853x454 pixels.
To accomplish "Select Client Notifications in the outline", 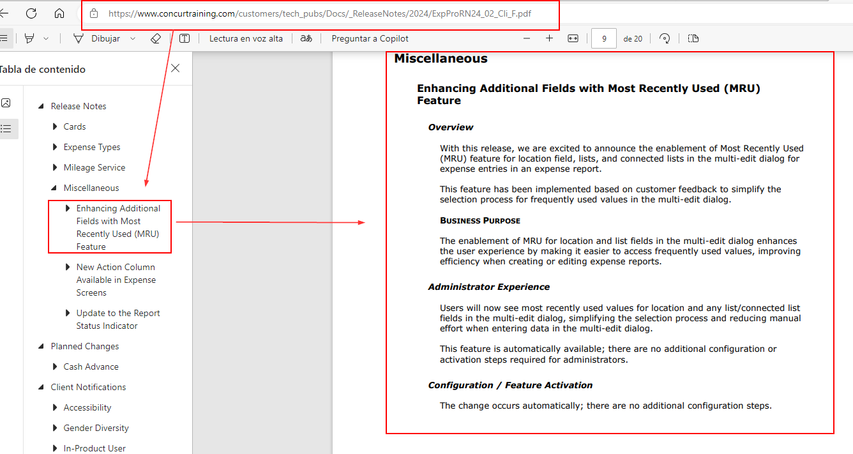I will pos(88,387).
